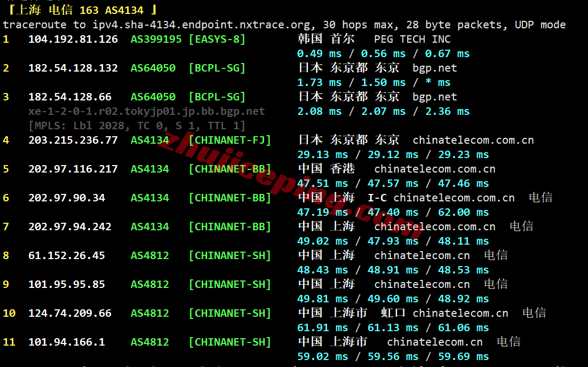Screen dimensions: 588x367
Task: Select PEG TECH INC text
Action: point(412,39)
